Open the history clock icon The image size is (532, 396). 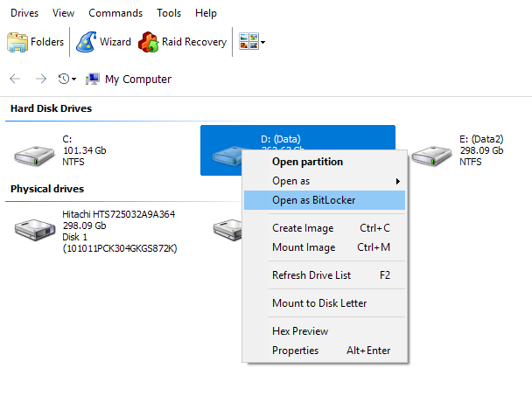click(x=64, y=79)
